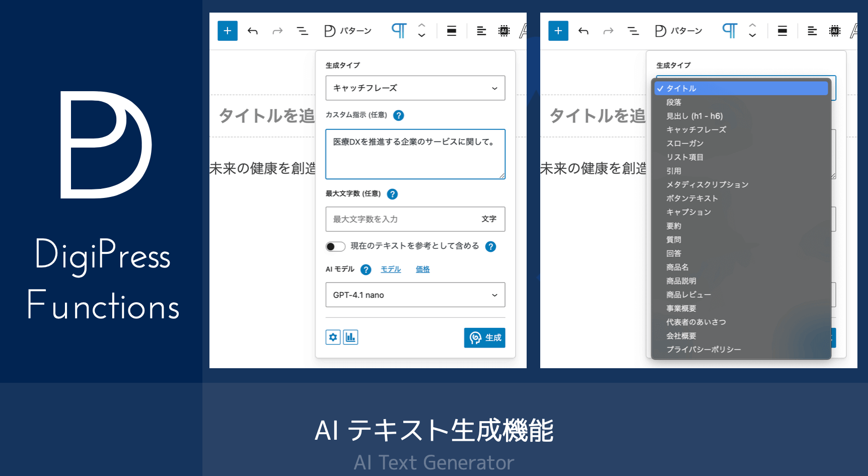The width and height of the screenshot is (868, 476).
Task: Click the AI chip icon in left editor toolbar
Action: point(504,31)
